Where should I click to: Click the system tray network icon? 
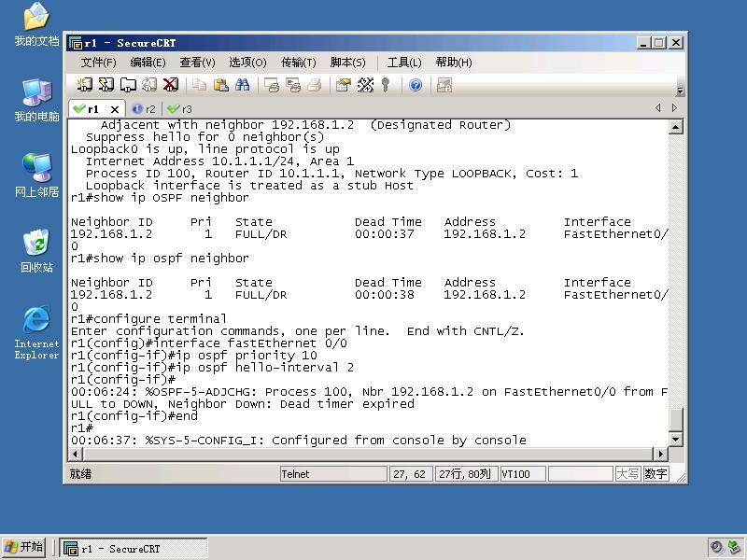coord(735,548)
